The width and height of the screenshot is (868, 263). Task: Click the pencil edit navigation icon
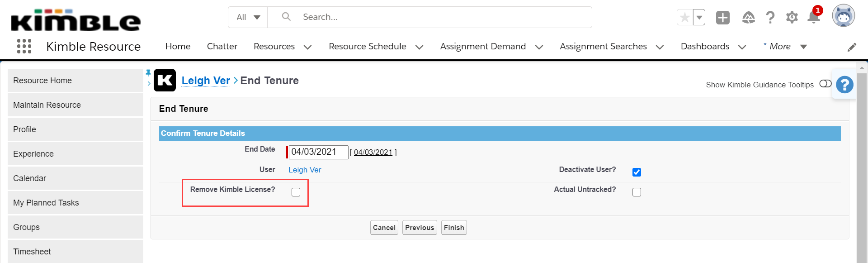[852, 47]
